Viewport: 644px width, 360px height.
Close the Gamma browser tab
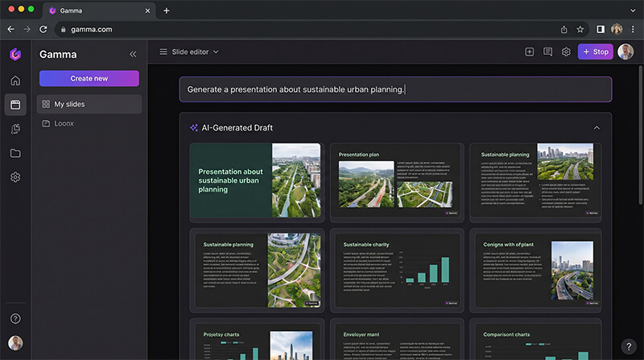(147, 10)
